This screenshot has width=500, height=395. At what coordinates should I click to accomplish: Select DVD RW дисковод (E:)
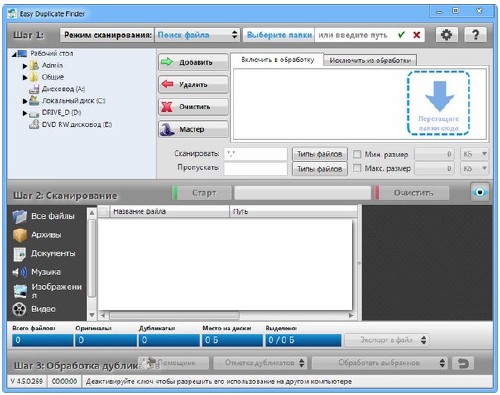coord(70,125)
